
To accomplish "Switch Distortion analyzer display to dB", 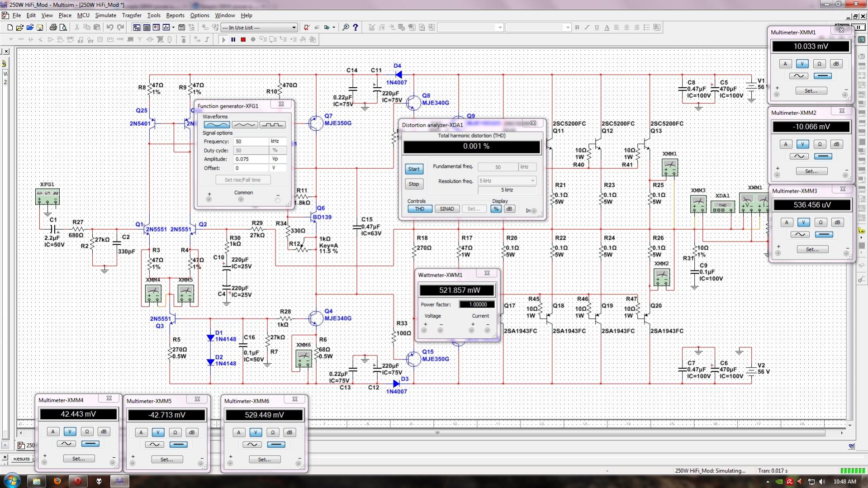I will tap(509, 209).
